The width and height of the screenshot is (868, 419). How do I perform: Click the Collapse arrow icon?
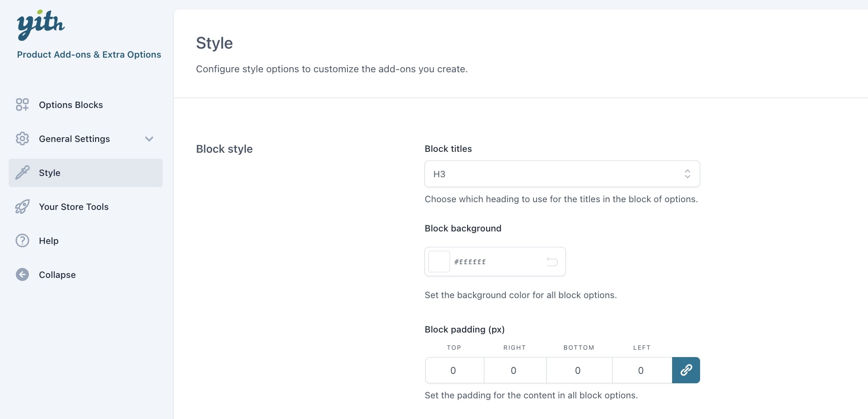(x=22, y=274)
